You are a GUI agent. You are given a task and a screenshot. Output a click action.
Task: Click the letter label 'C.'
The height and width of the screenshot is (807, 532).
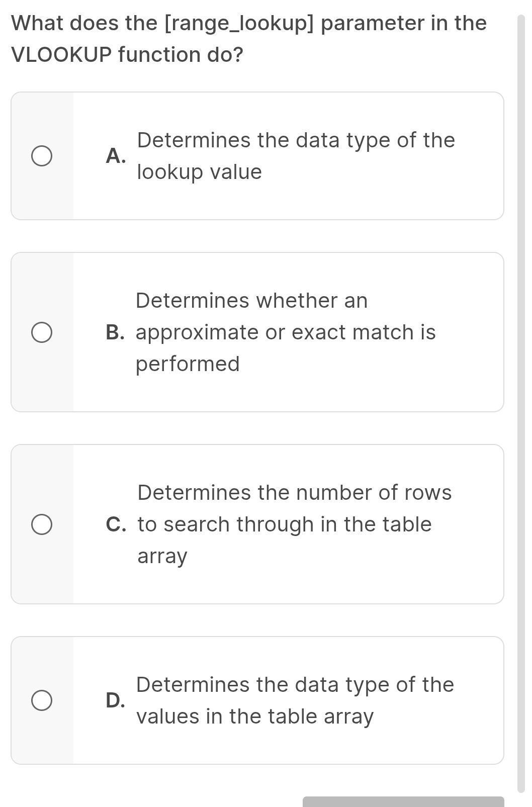click(116, 524)
